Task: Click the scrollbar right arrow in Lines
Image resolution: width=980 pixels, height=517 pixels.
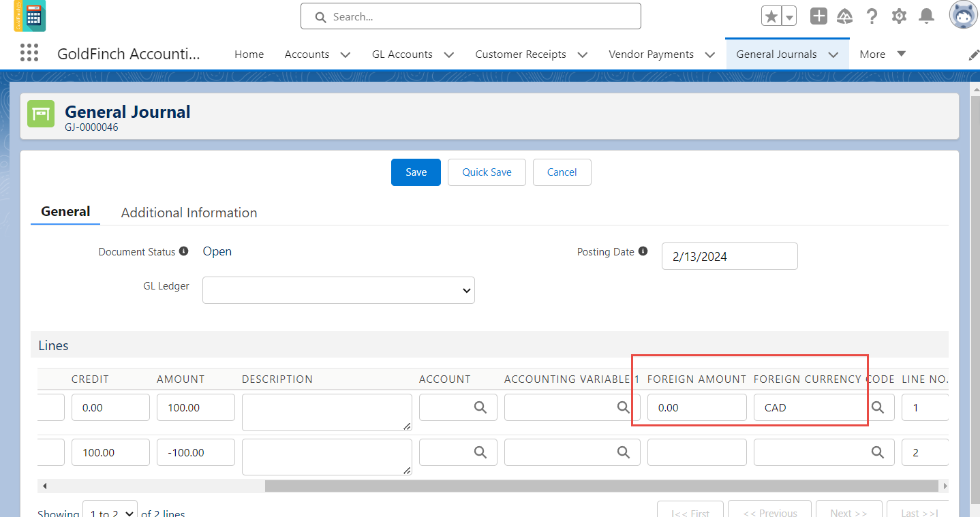Action: pyautogui.click(x=944, y=486)
